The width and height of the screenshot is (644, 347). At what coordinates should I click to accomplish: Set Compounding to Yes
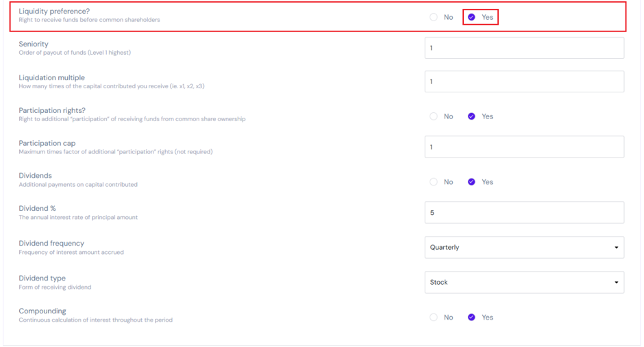(471, 318)
